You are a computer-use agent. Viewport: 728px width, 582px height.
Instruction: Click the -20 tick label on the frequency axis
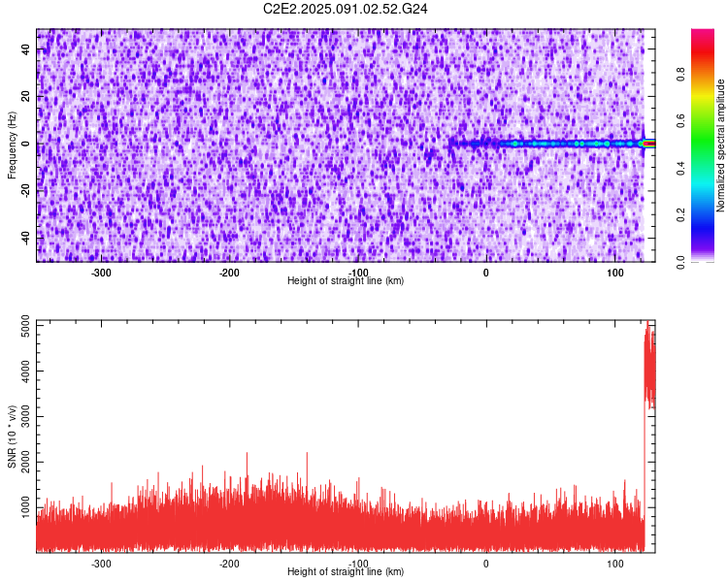pyautogui.click(x=26, y=189)
